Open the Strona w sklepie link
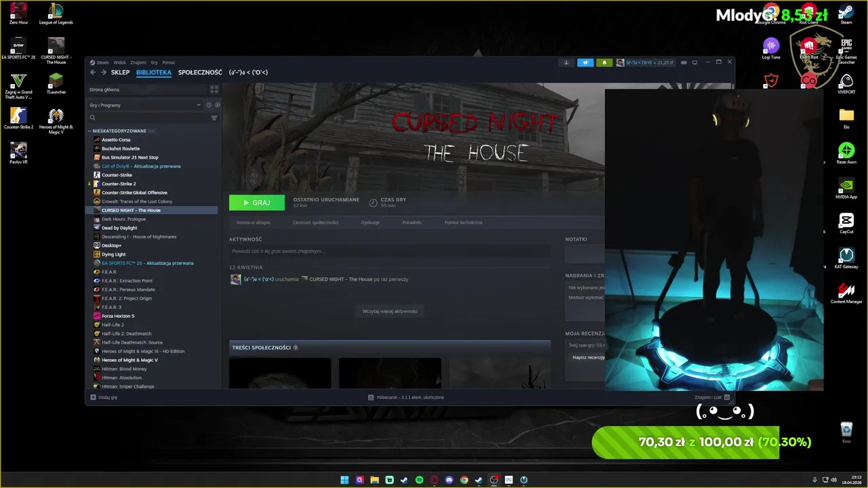Screen dimensions: 868x488 click(253, 222)
